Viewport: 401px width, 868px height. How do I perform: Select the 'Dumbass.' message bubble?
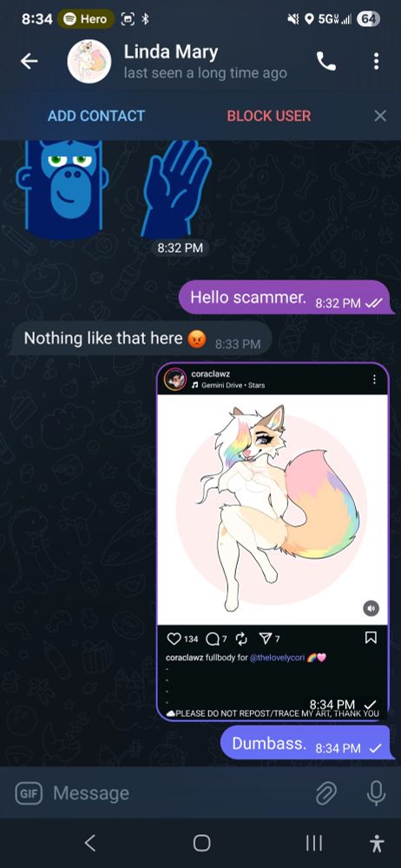(307, 743)
